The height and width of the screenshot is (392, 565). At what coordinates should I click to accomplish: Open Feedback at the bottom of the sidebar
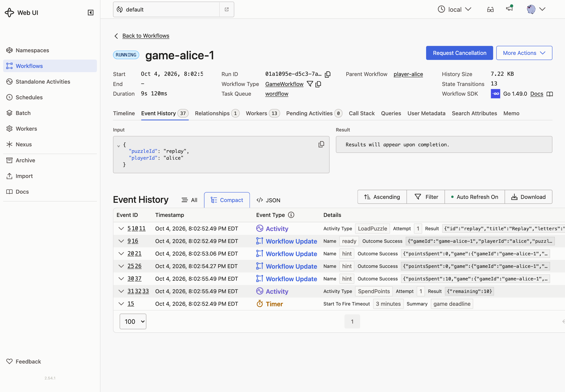pos(50,361)
